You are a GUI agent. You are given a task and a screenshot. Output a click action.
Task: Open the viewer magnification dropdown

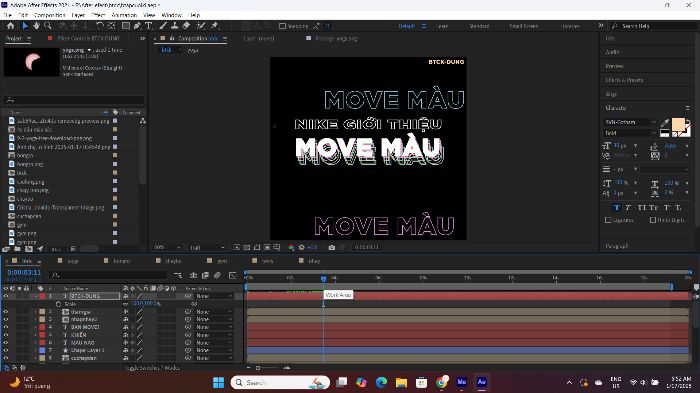(x=167, y=247)
